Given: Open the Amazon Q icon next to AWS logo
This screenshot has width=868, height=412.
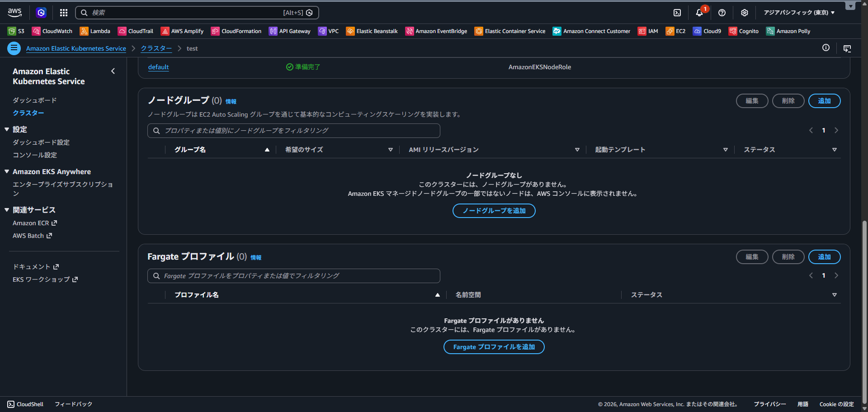Looking at the screenshot, I should (x=41, y=13).
